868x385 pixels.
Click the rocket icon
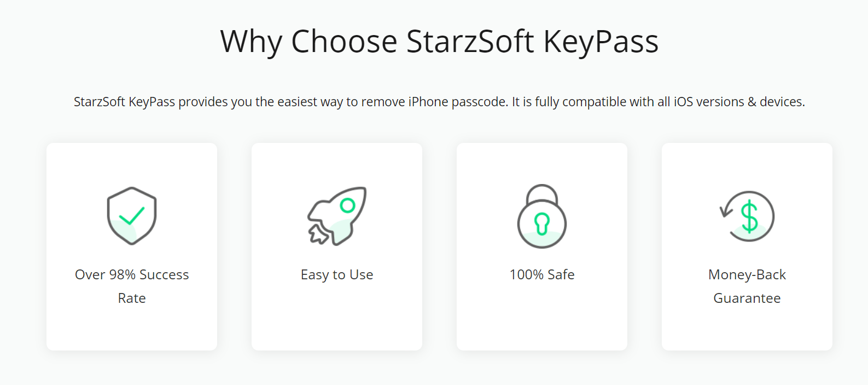click(337, 216)
